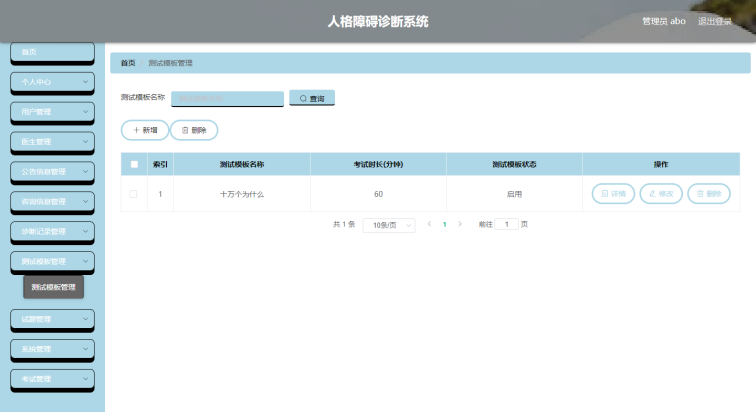Viewport: 756px width, 413px height.
Task: Click the 删除 button in the 十万个为什么 row
Action: coord(709,194)
